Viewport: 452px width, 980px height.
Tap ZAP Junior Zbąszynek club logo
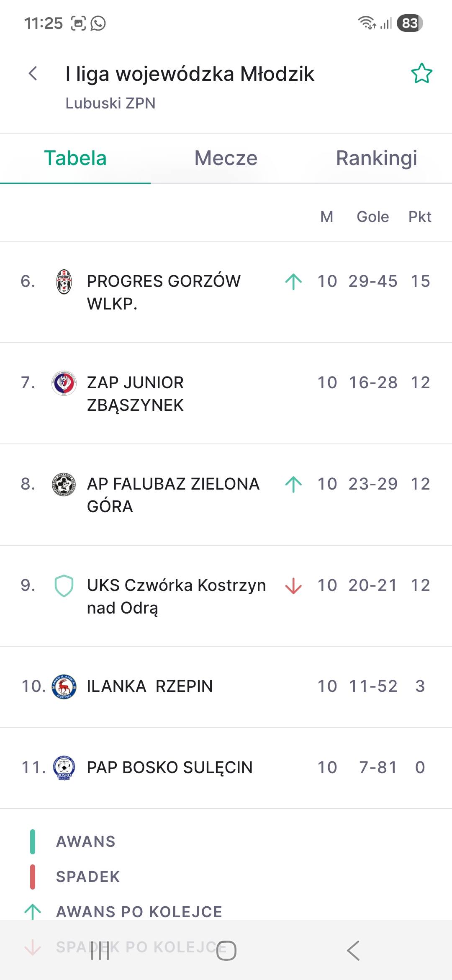[x=64, y=383]
